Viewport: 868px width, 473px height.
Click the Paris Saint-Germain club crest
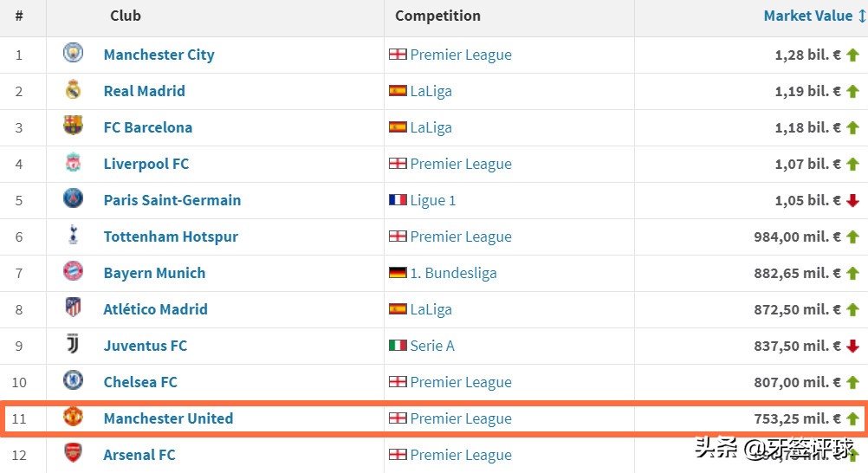coord(74,199)
